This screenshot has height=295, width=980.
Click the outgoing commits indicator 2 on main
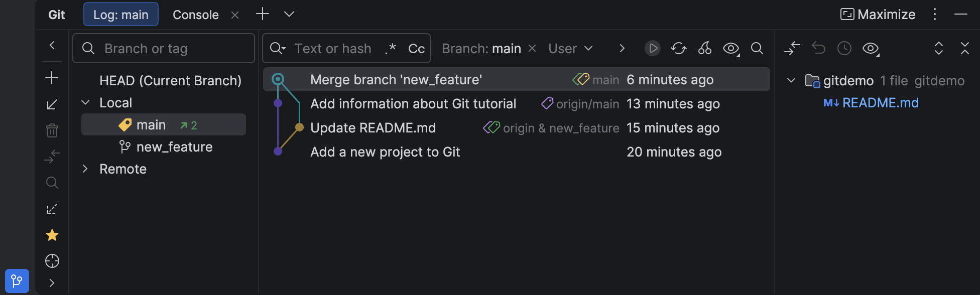[189, 125]
